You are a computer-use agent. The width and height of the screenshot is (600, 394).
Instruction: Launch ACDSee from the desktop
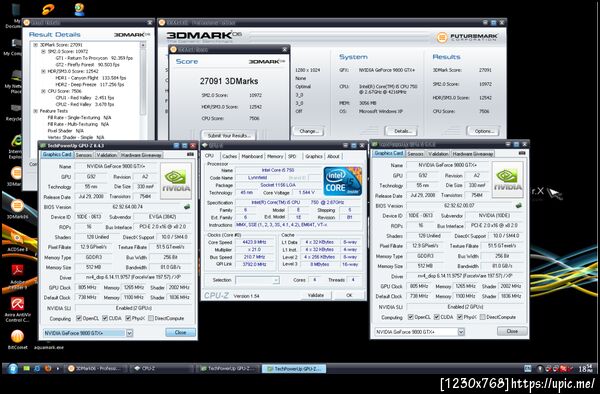[17, 241]
